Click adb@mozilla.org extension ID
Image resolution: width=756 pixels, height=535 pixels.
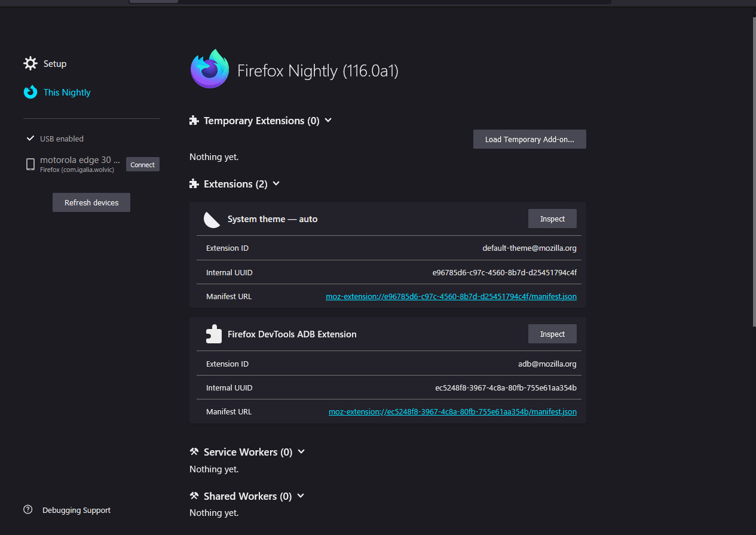(x=547, y=364)
